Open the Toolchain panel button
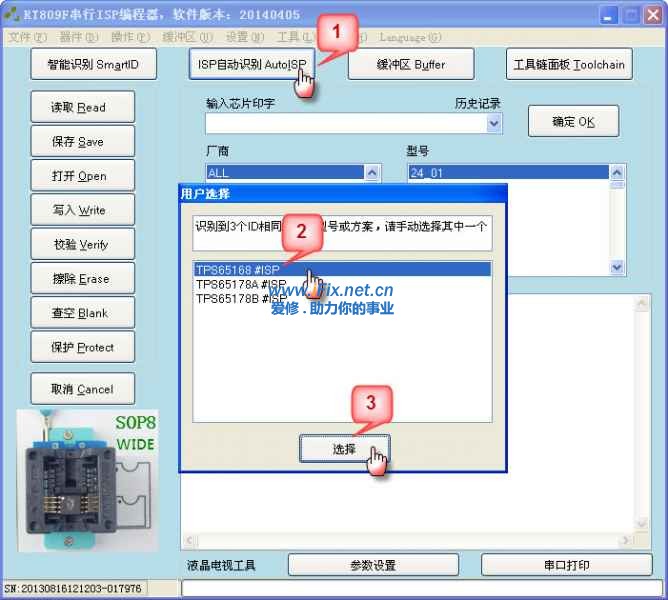The image size is (668, 600). click(x=568, y=65)
